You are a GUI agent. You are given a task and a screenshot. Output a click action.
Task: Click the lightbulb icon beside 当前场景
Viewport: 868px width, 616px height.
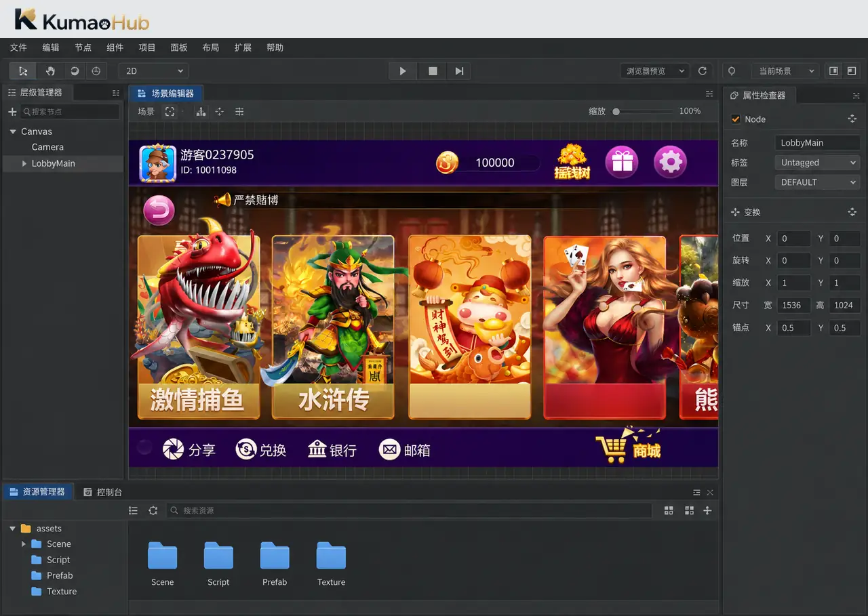pos(732,71)
